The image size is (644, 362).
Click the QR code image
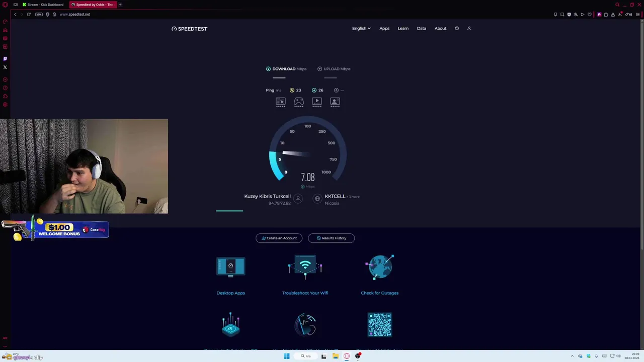(x=380, y=325)
